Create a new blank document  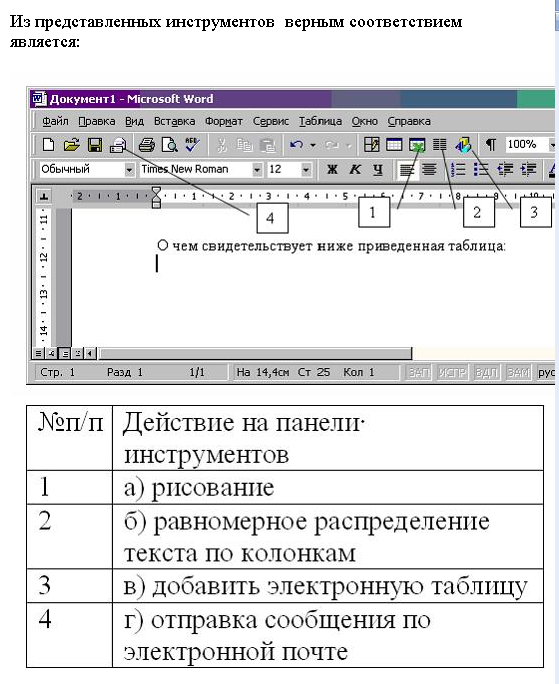(x=48, y=144)
